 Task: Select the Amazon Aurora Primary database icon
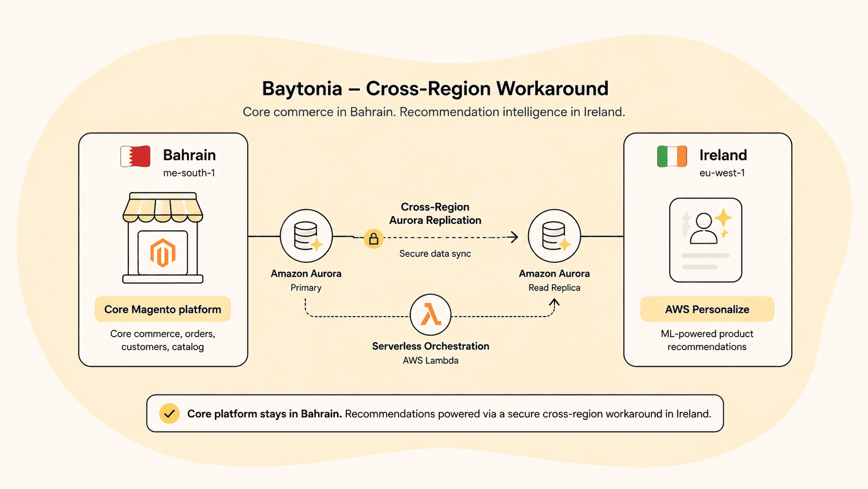pos(306,236)
